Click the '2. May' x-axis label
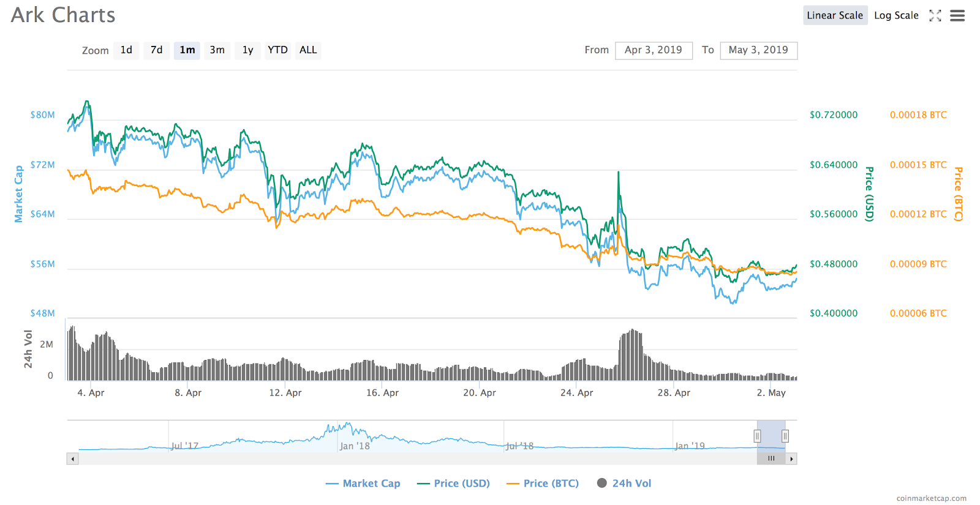This screenshot has height=505, width=980. click(x=771, y=393)
